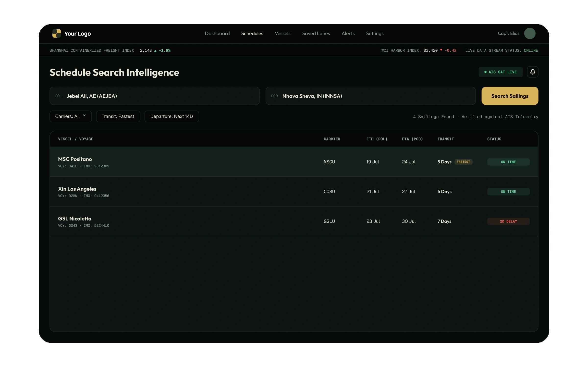
Task: Click ON TIME status for Xin Los Angeles
Action: (508, 192)
